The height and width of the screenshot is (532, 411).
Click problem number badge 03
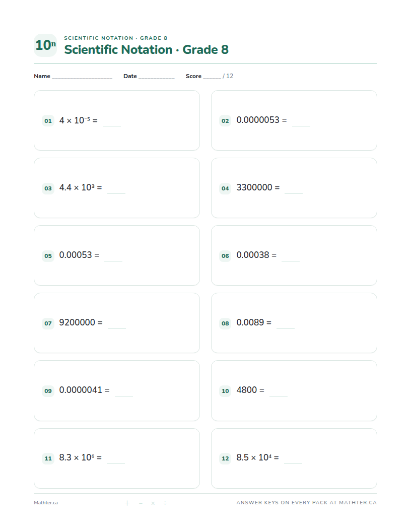click(x=48, y=188)
